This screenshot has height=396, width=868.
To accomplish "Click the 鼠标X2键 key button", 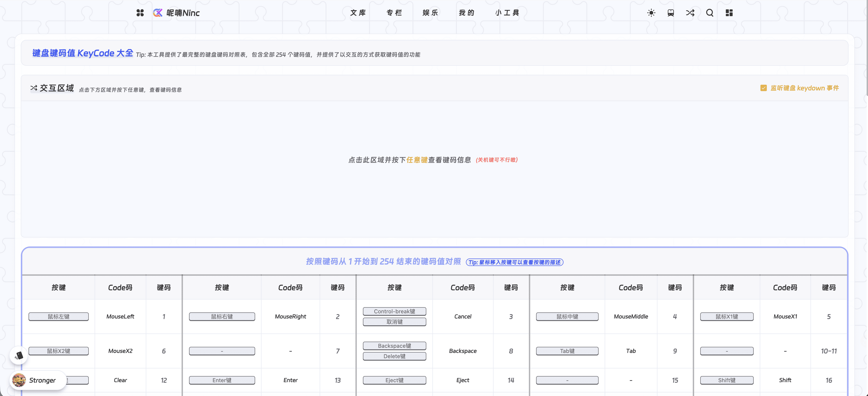I will (59, 351).
